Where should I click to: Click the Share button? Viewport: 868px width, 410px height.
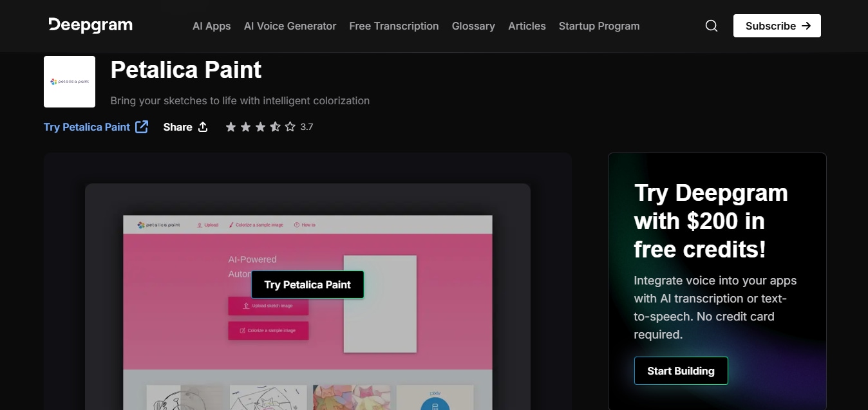coord(185,127)
